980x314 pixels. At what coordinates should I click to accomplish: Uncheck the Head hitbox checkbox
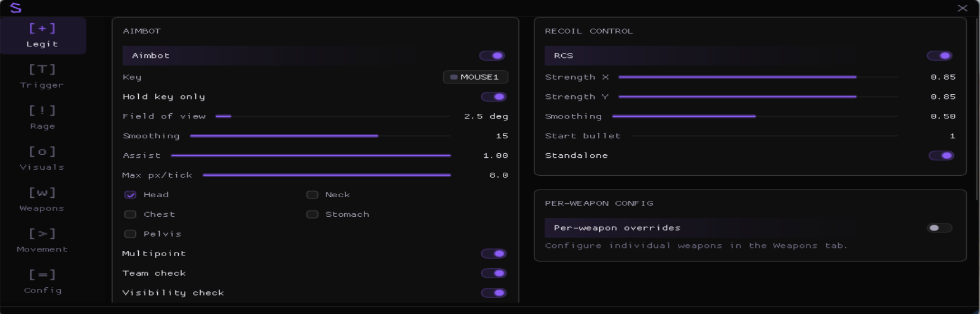(x=130, y=195)
